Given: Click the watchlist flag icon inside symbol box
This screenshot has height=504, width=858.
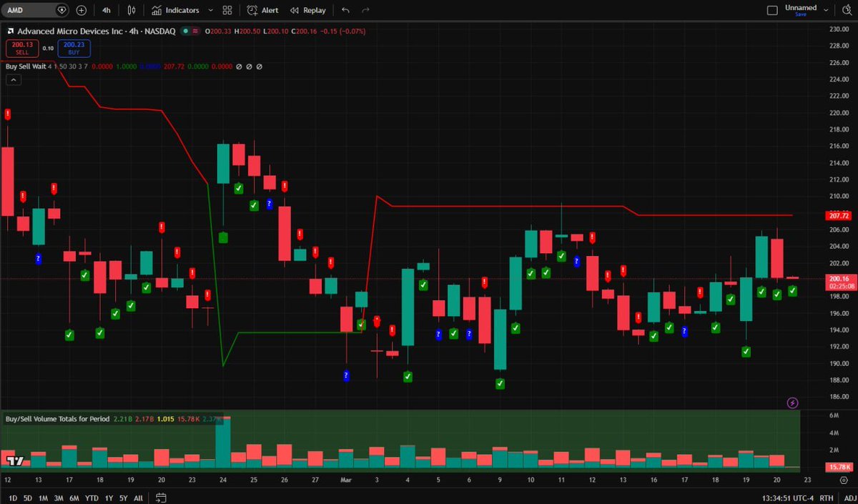Looking at the screenshot, I should (x=61, y=10).
